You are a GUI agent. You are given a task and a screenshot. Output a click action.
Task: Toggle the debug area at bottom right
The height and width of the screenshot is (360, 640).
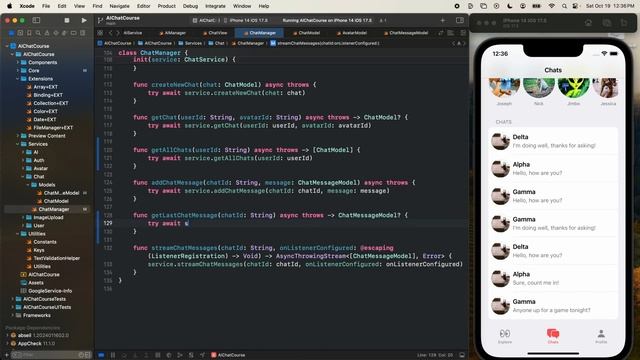pos(462,355)
